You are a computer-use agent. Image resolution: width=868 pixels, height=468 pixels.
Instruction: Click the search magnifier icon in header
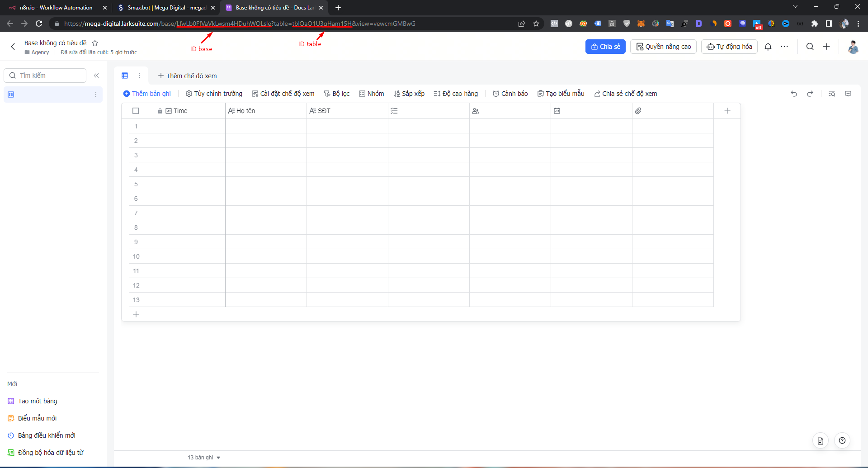point(810,47)
